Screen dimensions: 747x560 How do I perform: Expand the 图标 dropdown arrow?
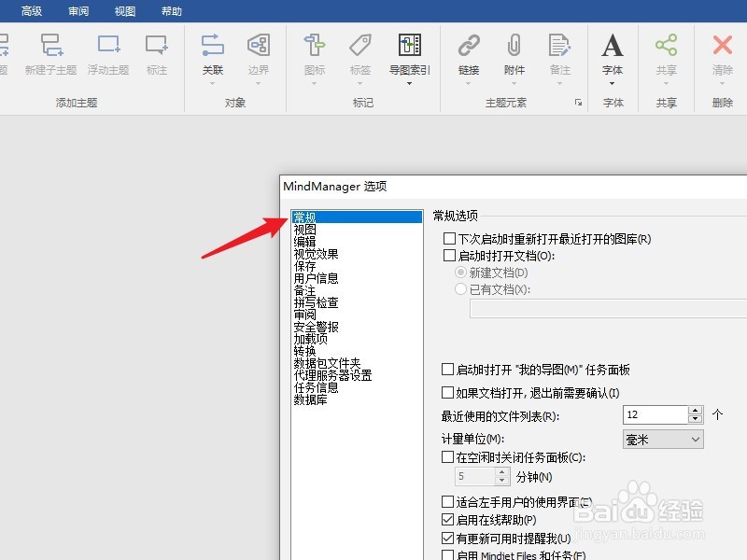point(315,83)
